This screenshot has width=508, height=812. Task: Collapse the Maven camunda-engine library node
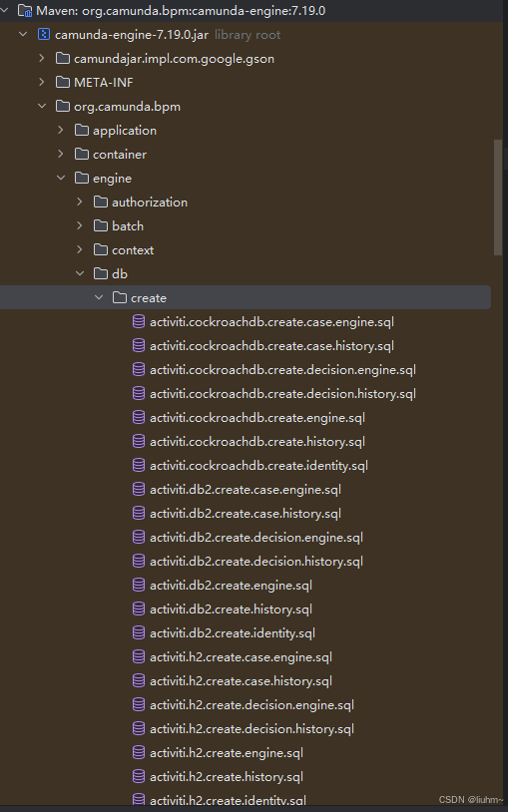[x=4, y=10]
